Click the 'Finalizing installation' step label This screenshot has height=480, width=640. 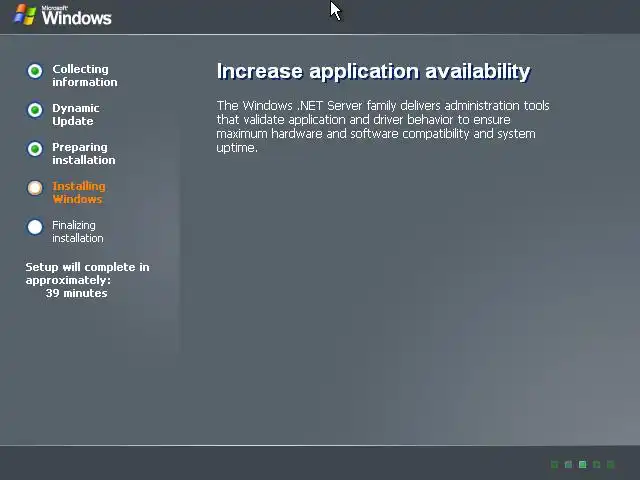tap(78, 231)
